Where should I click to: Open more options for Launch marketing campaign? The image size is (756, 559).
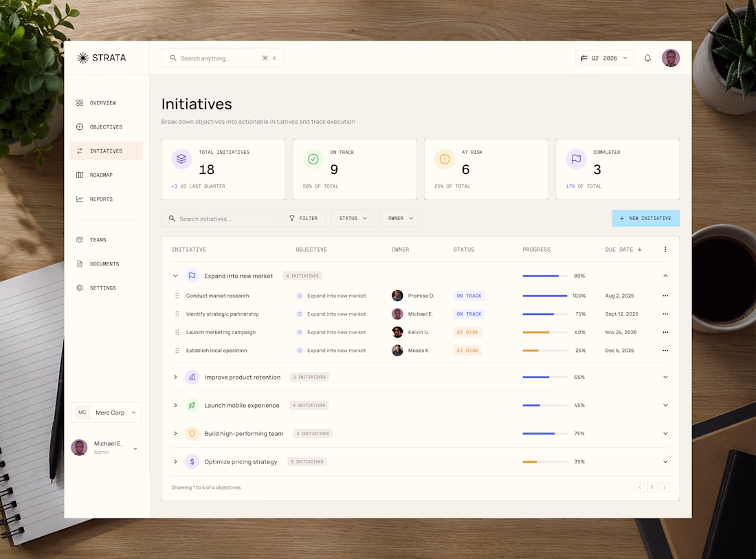(x=665, y=332)
